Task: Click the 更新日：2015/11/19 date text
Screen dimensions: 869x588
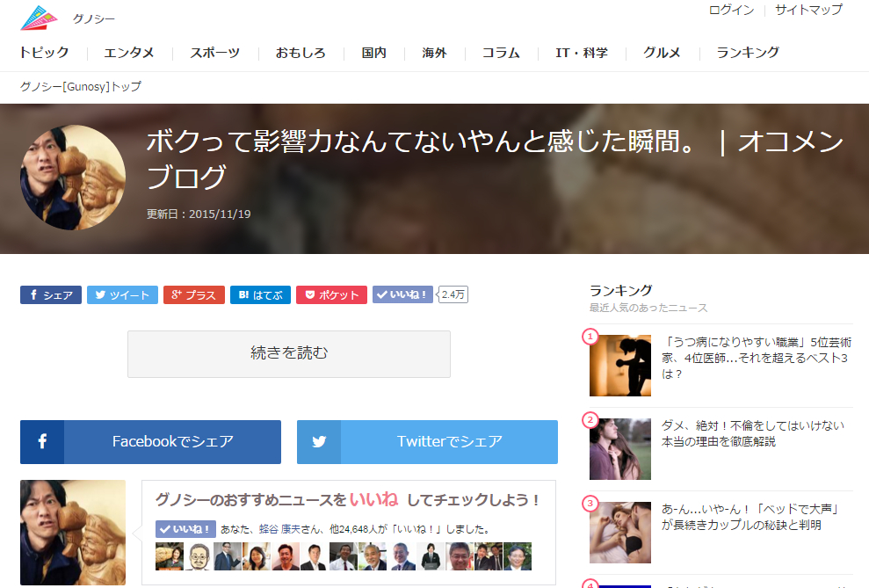Action: (x=199, y=214)
